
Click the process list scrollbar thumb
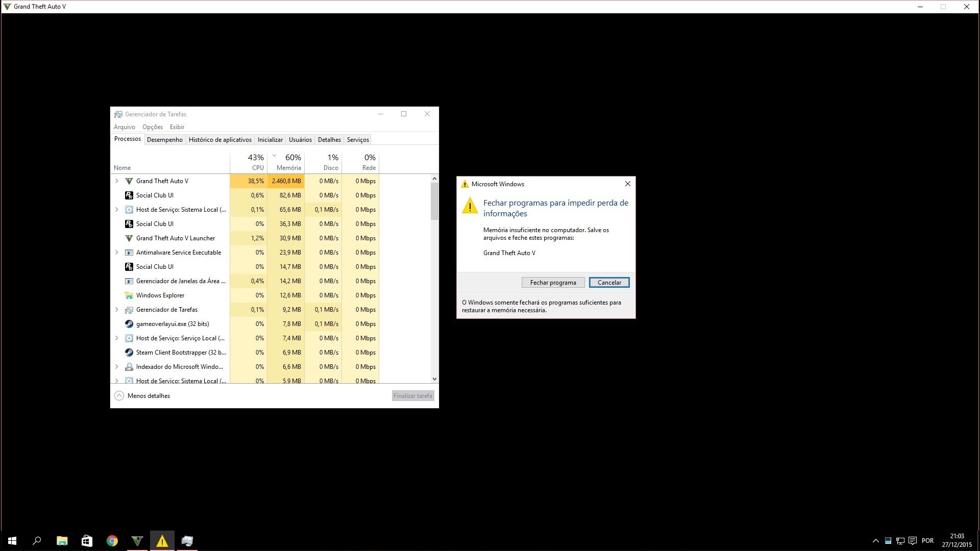[x=434, y=201]
